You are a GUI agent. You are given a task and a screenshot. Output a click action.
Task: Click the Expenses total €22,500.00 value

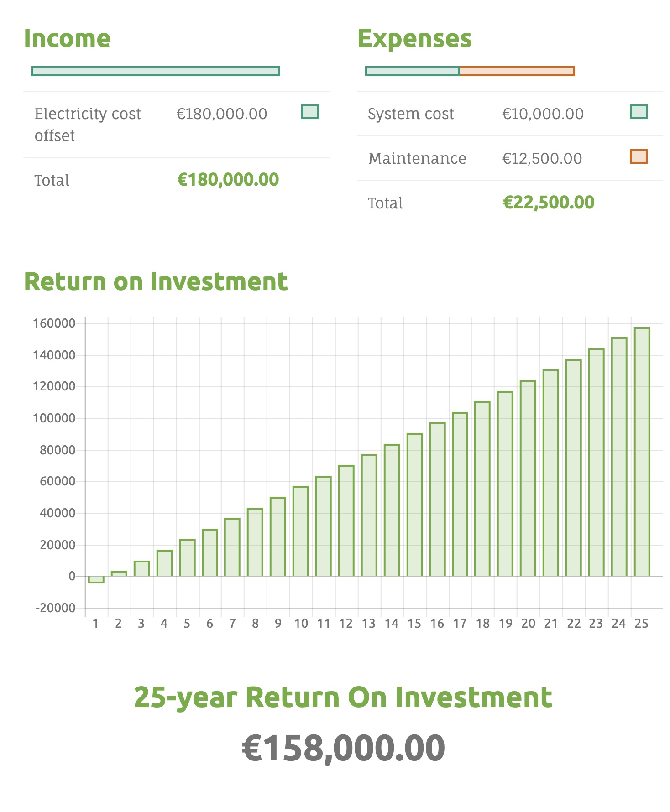[x=548, y=203]
